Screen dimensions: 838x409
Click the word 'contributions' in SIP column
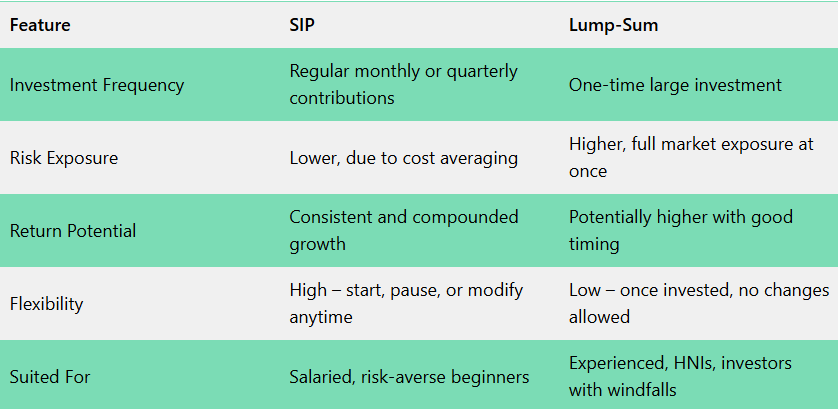pos(342,98)
